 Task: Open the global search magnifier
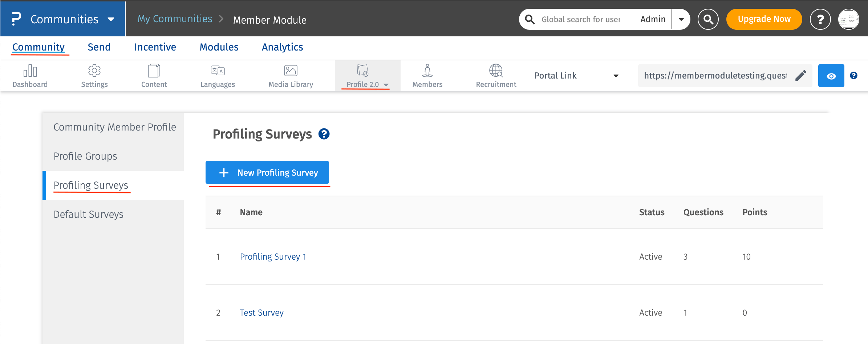tap(708, 19)
